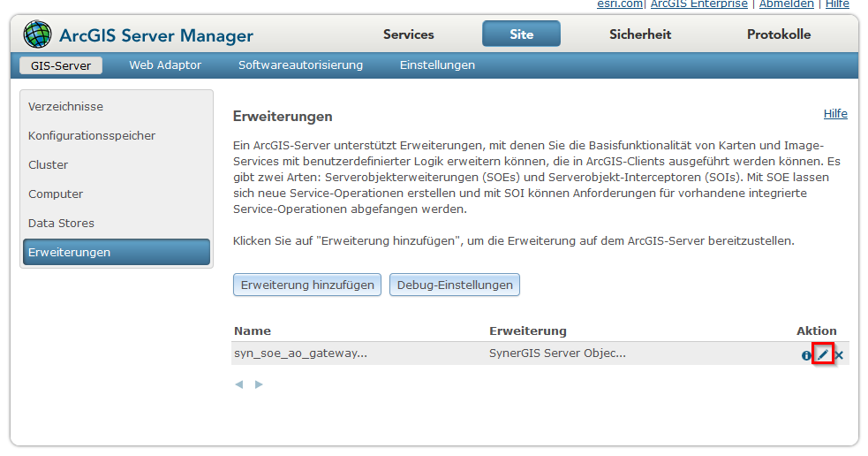The image size is (868, 456).
Task: Open the top-right Hilfe link in the header
Action: pyautogui.click(x=837, y=4)
